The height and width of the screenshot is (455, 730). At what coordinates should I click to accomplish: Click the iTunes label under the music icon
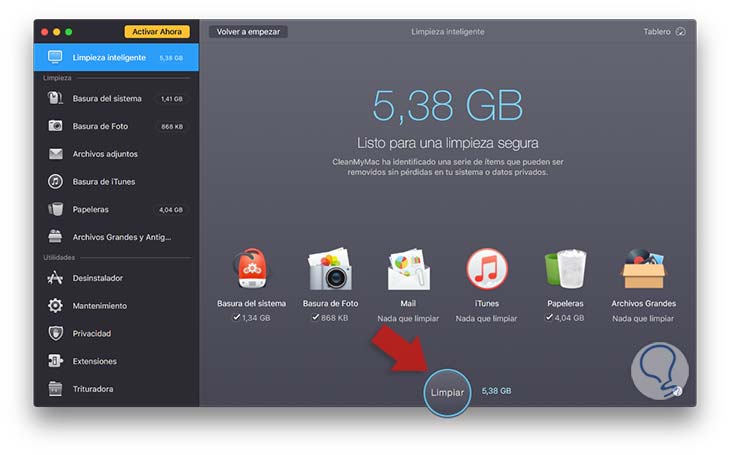pos(487,303)
